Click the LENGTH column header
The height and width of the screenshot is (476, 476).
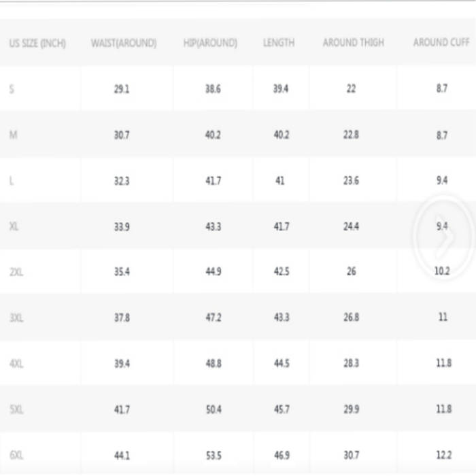[279, 43]
